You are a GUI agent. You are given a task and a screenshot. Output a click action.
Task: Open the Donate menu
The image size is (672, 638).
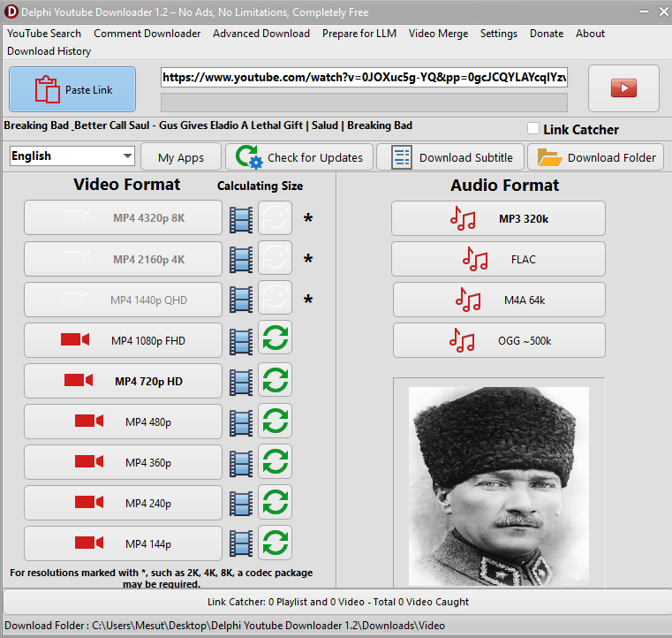(x=547, y=34)
